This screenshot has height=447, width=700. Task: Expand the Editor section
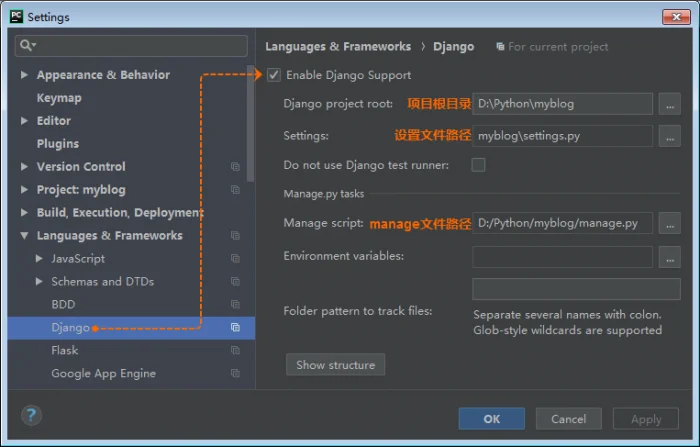(x=24, y=121)
